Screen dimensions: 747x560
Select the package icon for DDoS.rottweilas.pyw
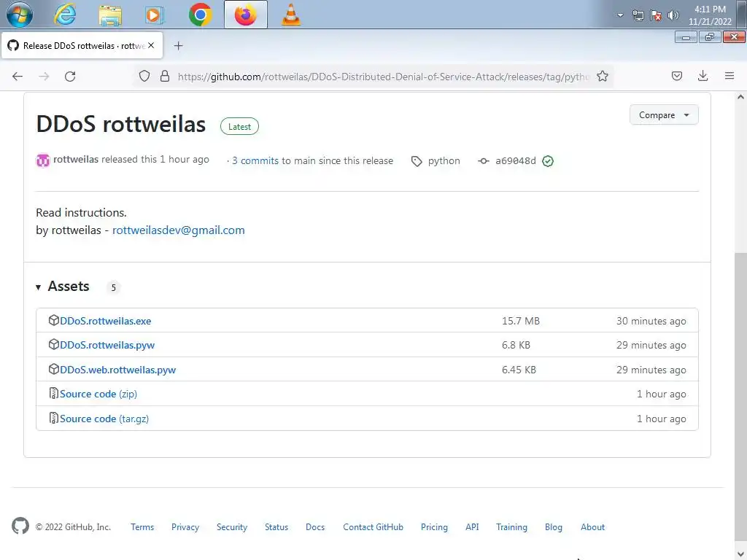click(54, 344)
